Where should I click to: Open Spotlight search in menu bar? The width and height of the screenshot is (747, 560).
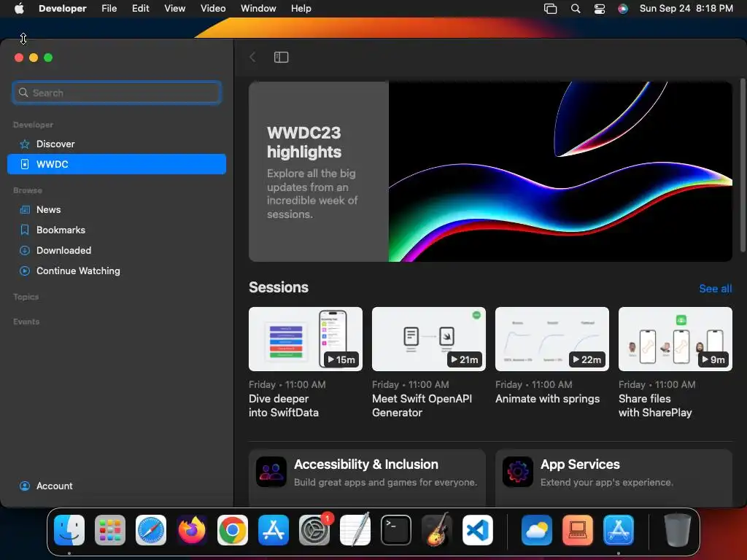pos(576,9)
